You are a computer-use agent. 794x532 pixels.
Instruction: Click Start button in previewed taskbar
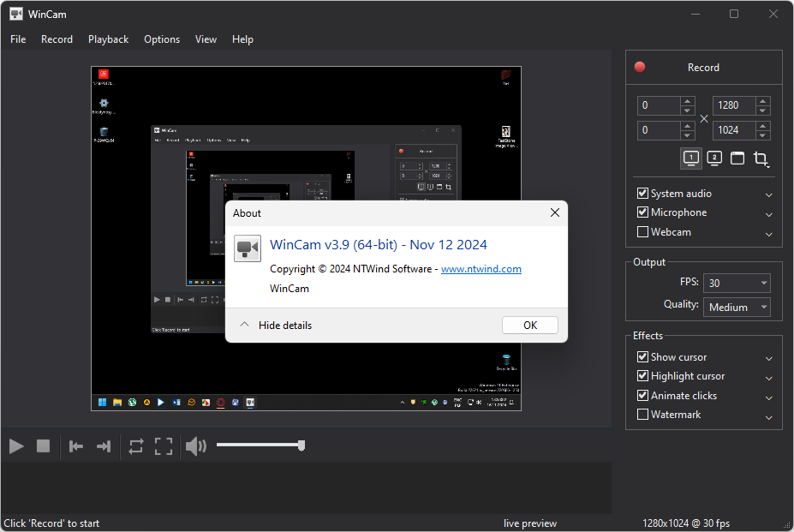point(102,403)
